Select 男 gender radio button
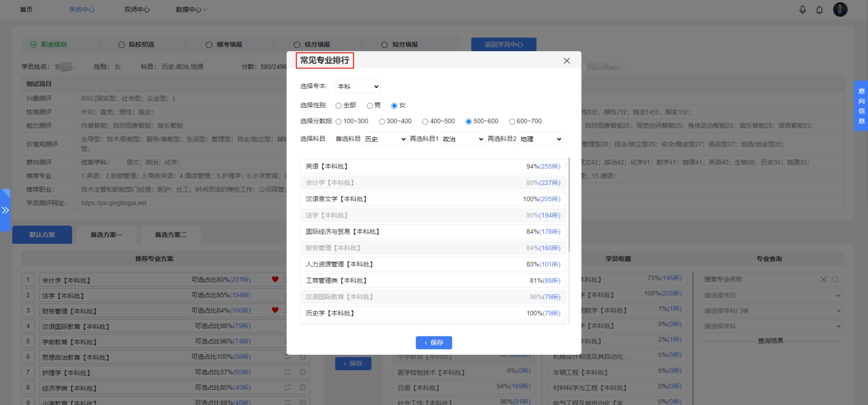The width and height of the screenshot is (868, 405). pyautogui.click(x=369, y=106)
